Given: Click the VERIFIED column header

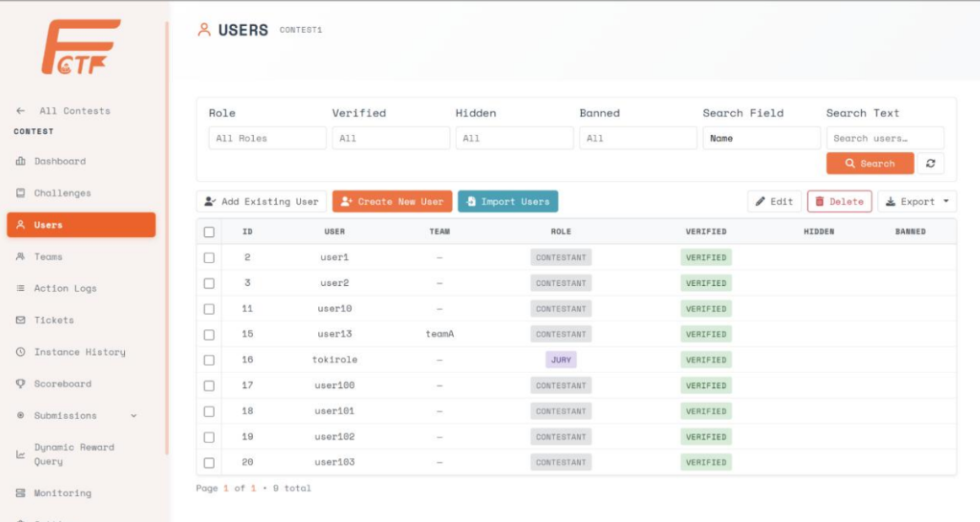Looking at the screenshot, I should tap(706, 232).
